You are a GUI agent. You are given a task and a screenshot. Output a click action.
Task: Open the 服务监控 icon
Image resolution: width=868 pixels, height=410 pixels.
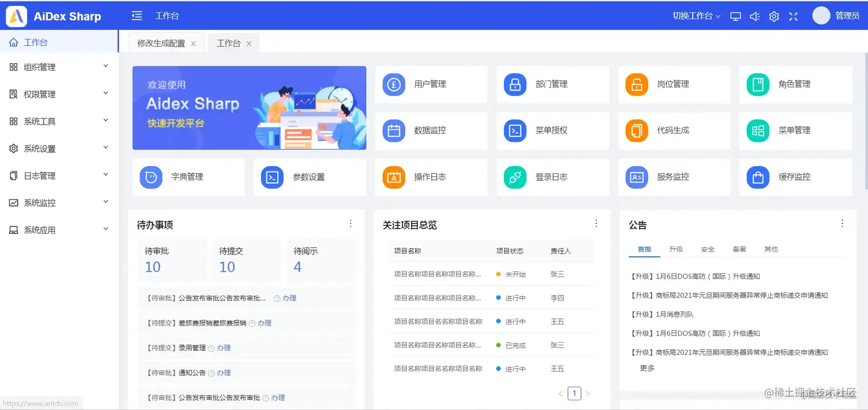637,177
